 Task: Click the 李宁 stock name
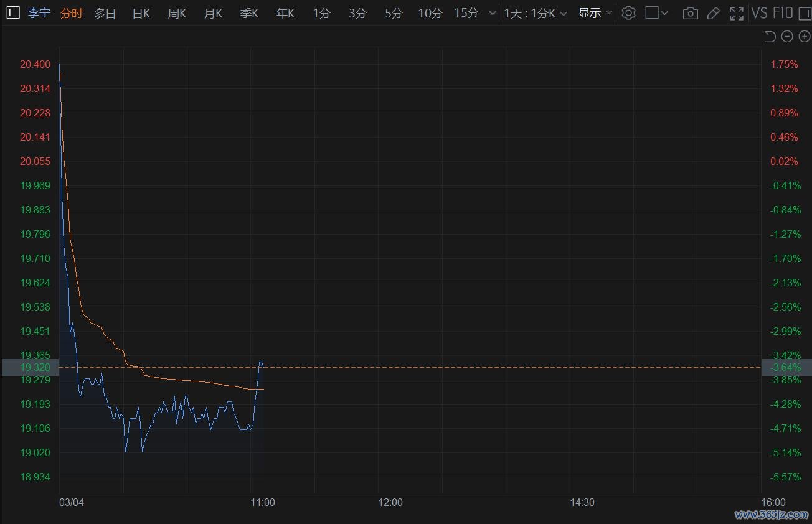(39, 13)
